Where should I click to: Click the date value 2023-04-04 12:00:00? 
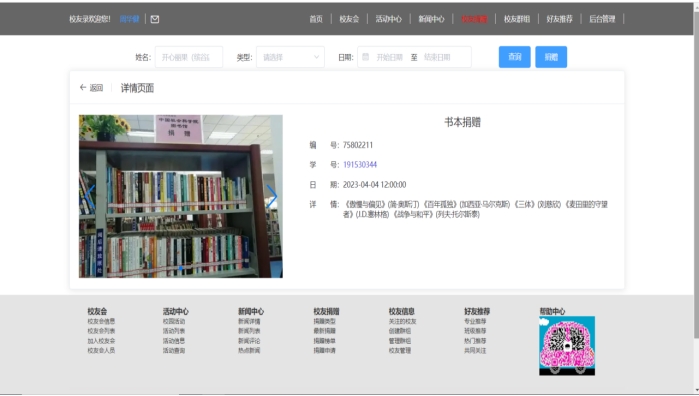374,185
